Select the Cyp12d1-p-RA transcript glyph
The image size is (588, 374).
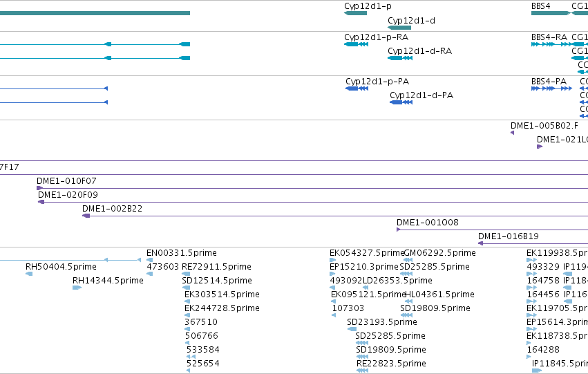[x=357, y=44]
